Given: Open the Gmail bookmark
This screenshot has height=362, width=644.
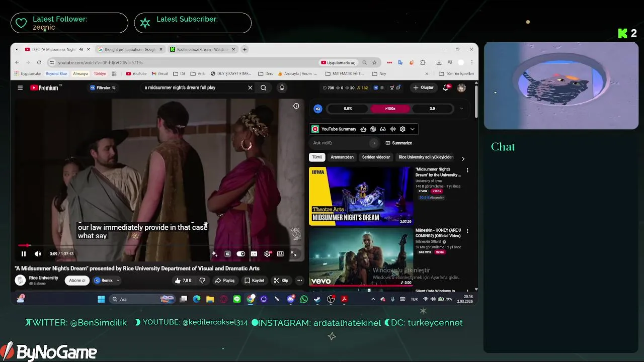Looking at the screenshot, I should 159,73.
